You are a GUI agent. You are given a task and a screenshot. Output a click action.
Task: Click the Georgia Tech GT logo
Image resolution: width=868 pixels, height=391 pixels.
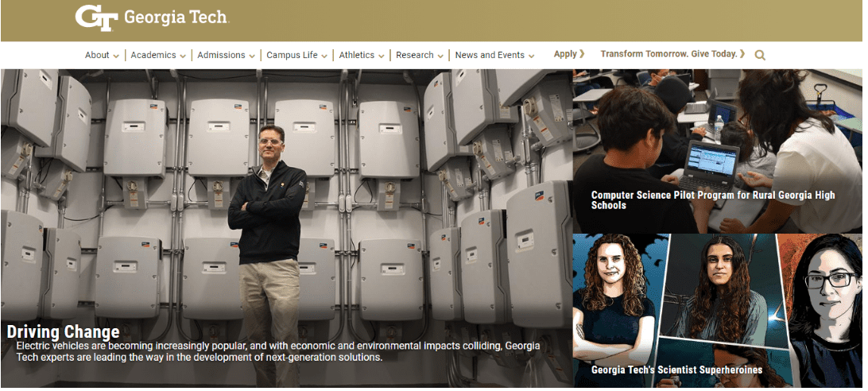coord(97,17)
